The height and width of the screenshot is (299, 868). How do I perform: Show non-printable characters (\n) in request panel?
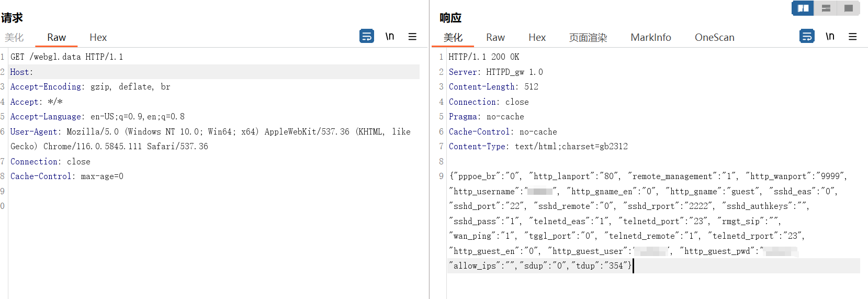390,36
